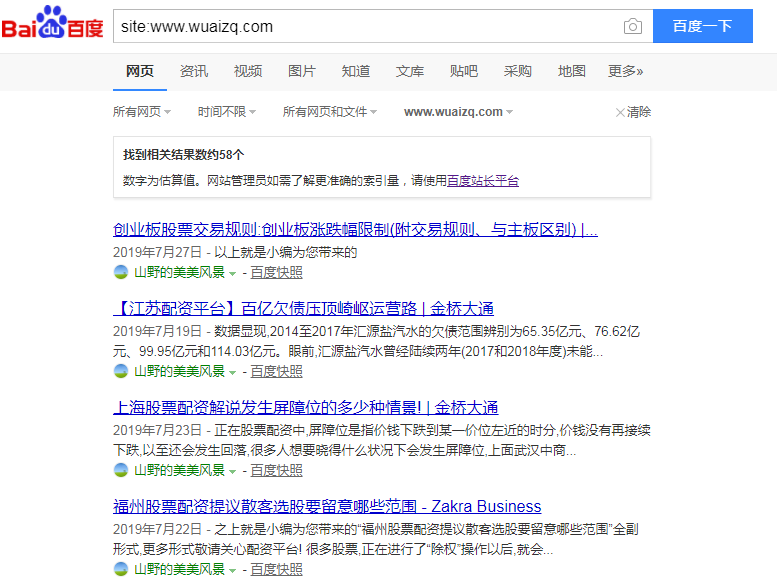Click date text 2019年7月27日
This screenshot has height=586, width=777.
click(158, 252)
